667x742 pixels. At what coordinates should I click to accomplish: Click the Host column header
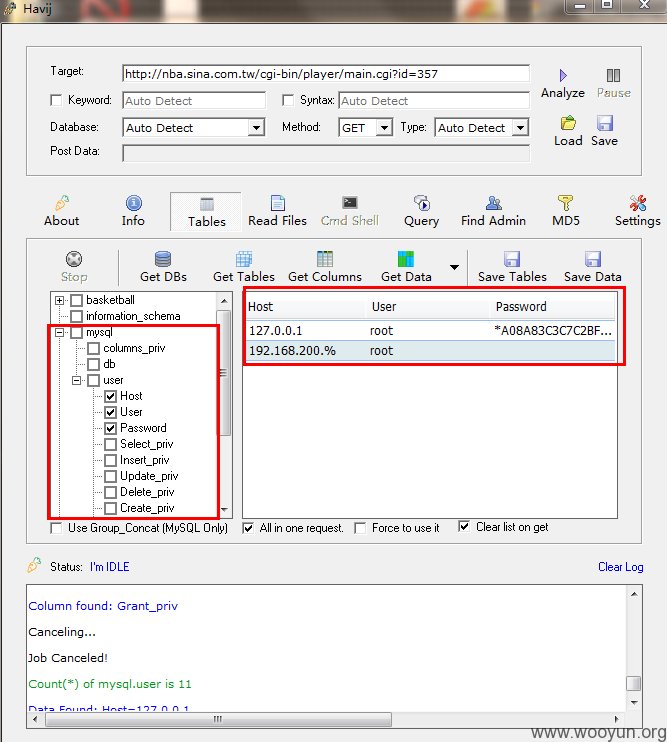click(305, 307)
